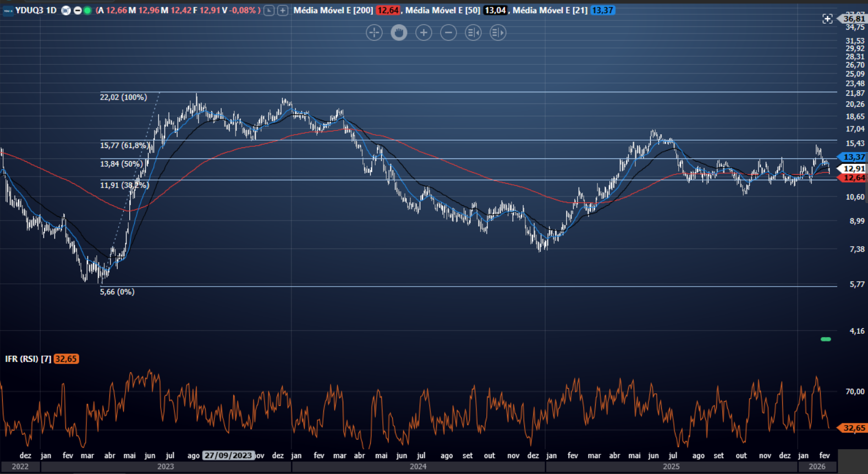
Task: Open the YDUQ3 1D symbol selector
Action: [x=36, y=10]
